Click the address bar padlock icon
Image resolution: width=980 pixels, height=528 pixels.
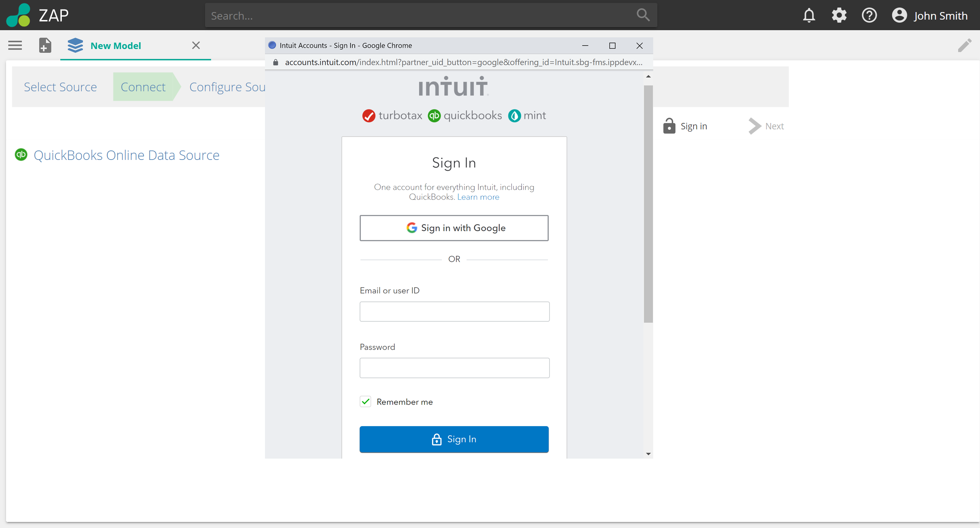pos(276,63)
